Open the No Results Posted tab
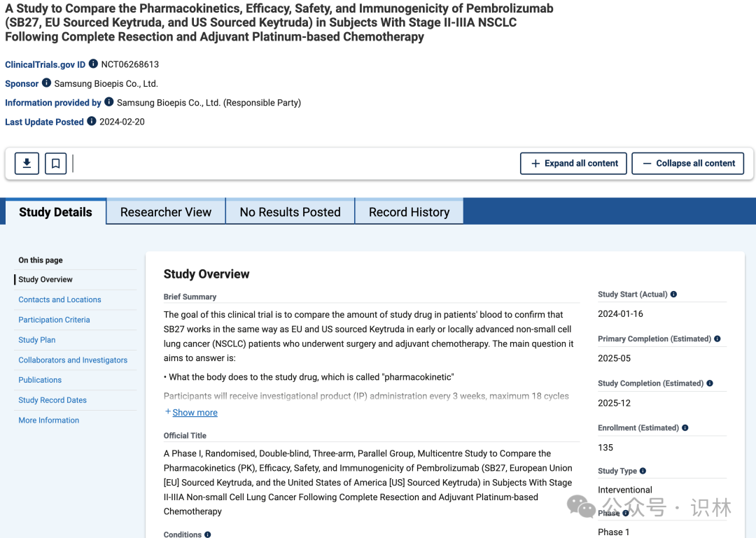756x538 pixels. point(290,212)
